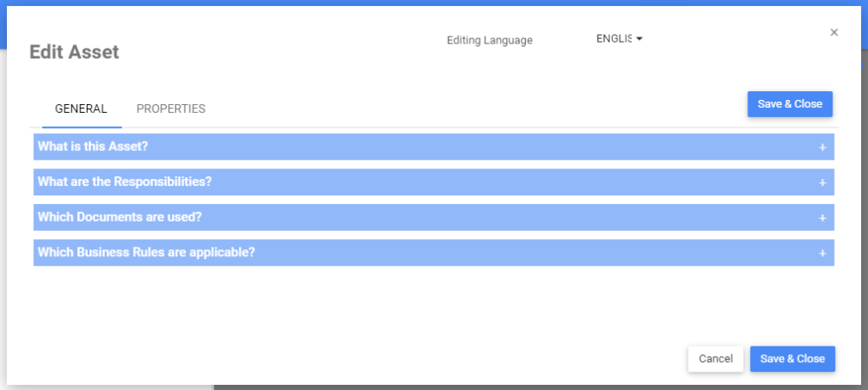Viewport: 868px width, 390px height.
Task: Click the caret arrow beside ENGLIS
Action: pos(639,39)
